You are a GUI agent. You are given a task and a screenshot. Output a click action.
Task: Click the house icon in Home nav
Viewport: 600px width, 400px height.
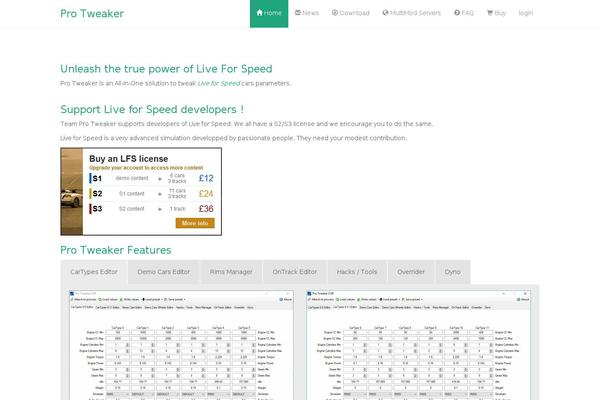coord(259,13)
